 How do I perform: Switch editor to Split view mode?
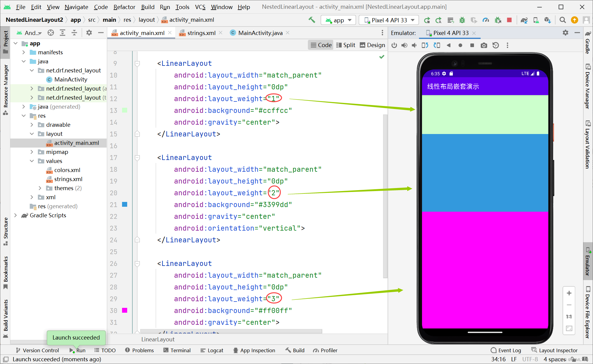pyautogui.click(x=346, y=45)
